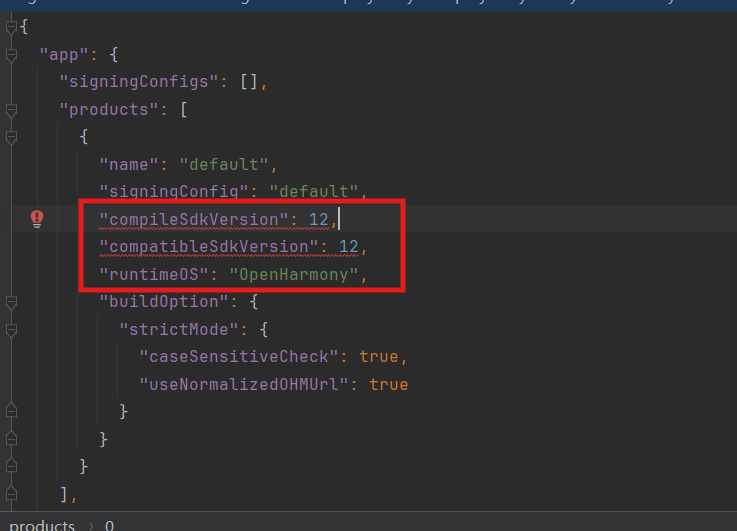
Task: Collapse the "app" object block
Action: 11,54
